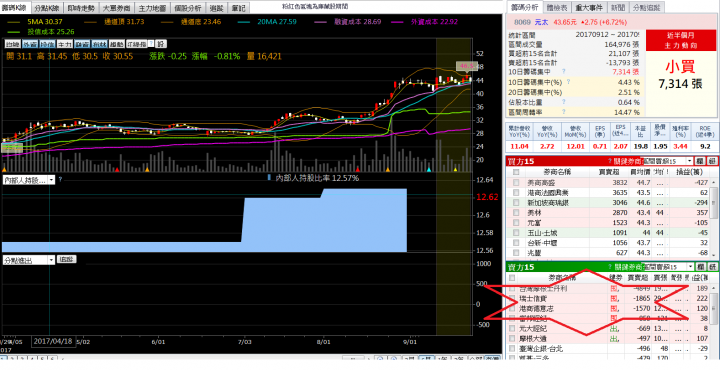Click the 追蹤 button beside 分點進出
The image size is (720, 370).
67,259
